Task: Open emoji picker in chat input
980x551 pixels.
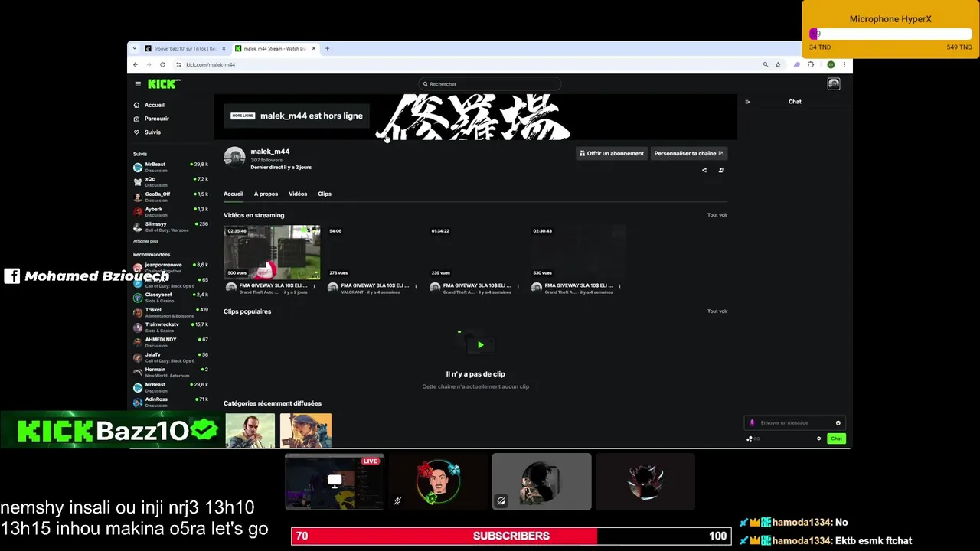Action: point(838,422)
